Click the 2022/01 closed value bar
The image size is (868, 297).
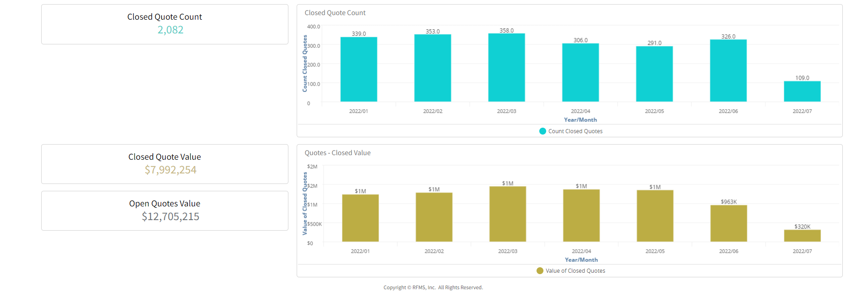pyautogui.click(x=360, y=218)
